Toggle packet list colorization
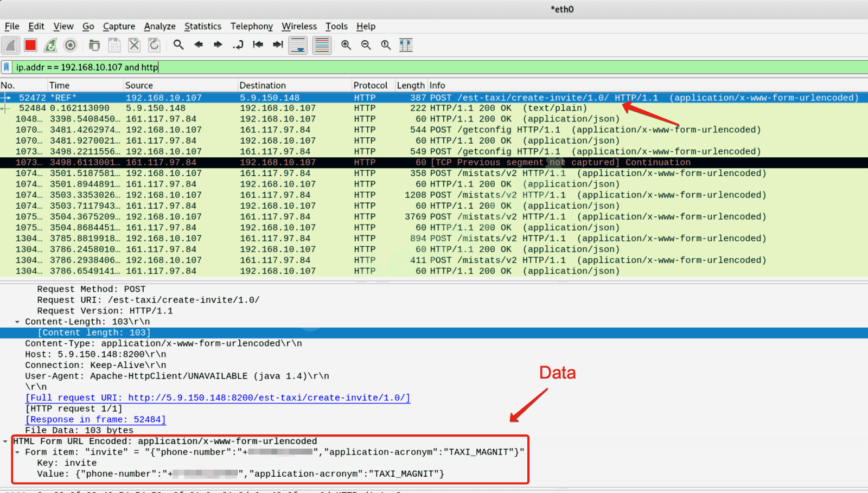The width and height of the screenshot is (868, 493). pos(322,45)
